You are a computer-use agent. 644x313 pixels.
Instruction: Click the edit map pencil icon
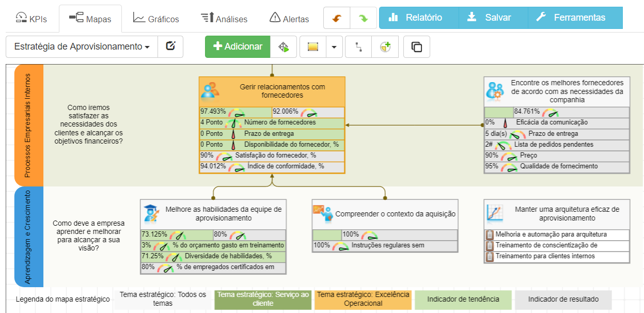pos(170,46)
